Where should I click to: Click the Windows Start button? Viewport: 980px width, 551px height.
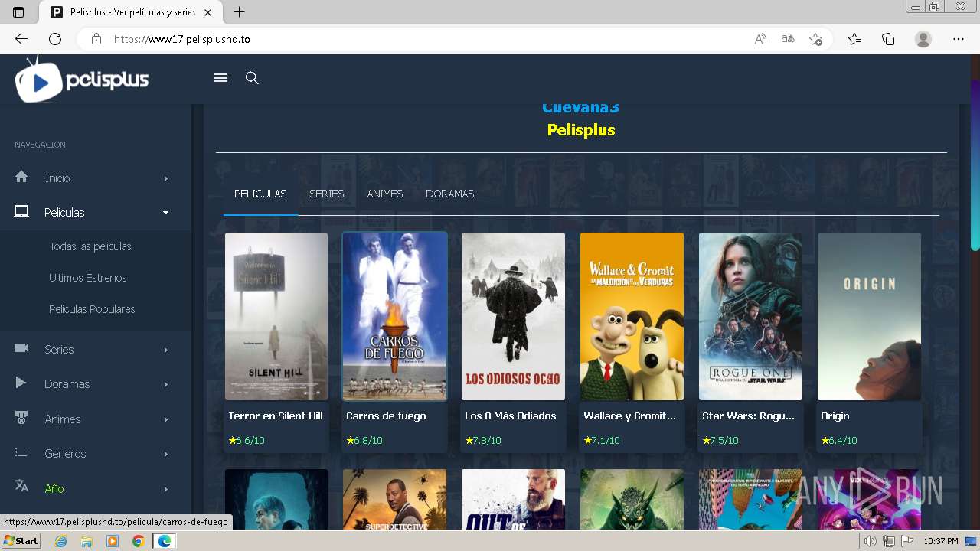(21, 541)
